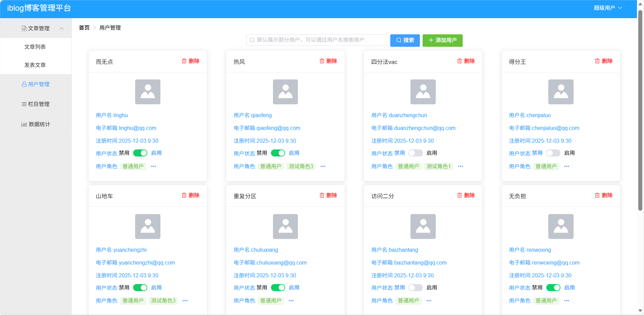
Task: Open the 超级用户 account dropdown
Action: [607, 7]
